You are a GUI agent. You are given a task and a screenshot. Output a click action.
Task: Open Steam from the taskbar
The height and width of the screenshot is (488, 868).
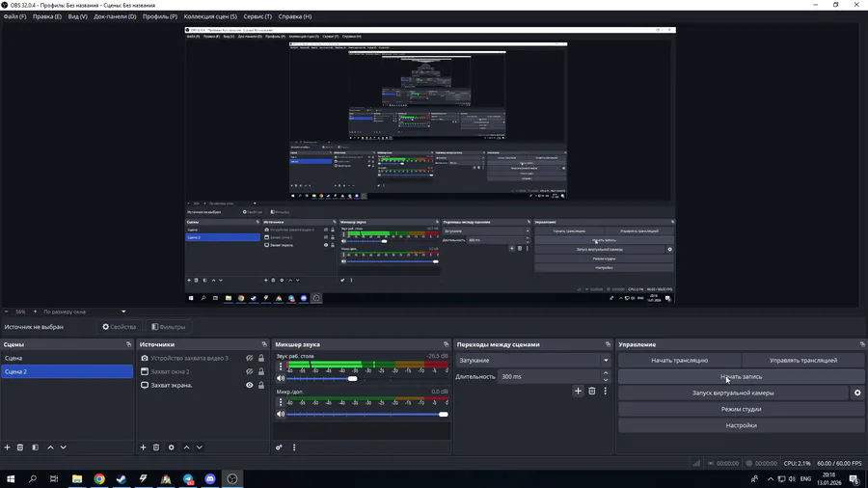click(122, 478)
